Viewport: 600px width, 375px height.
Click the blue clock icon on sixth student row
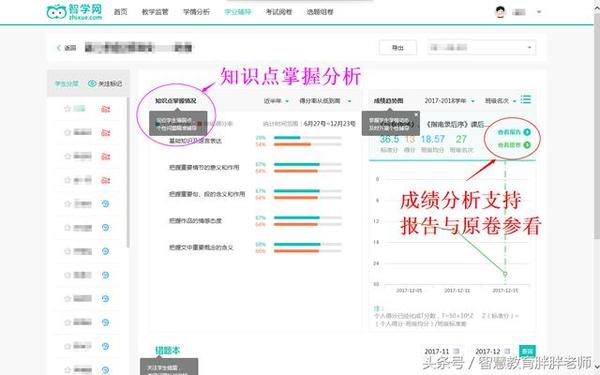click(106, 228)
